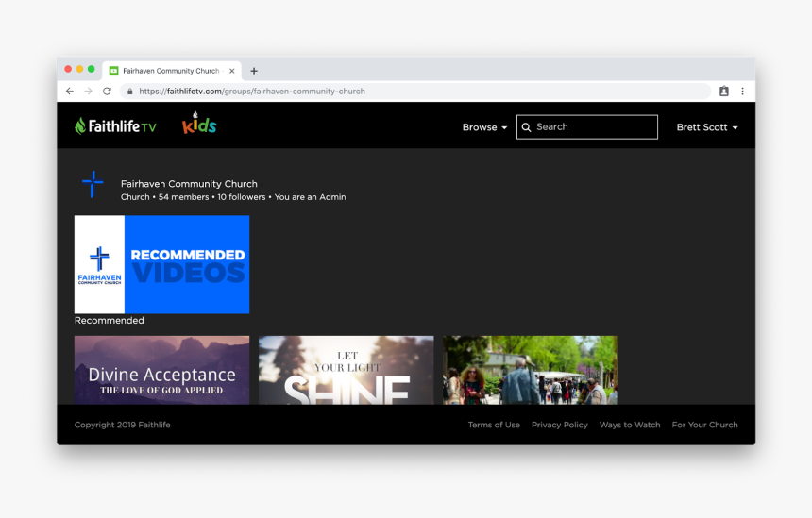Open the Recommended Videos thumbnail
The width and height of the screenshot is (812, 518).
point(161,264)
